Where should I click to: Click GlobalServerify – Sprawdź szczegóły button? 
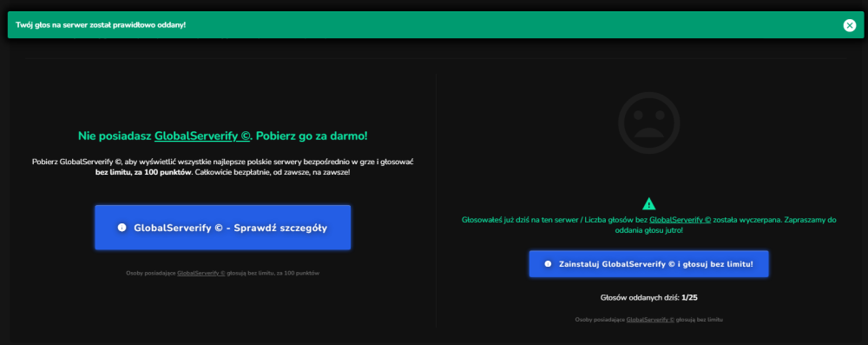[x=222, y=228]
